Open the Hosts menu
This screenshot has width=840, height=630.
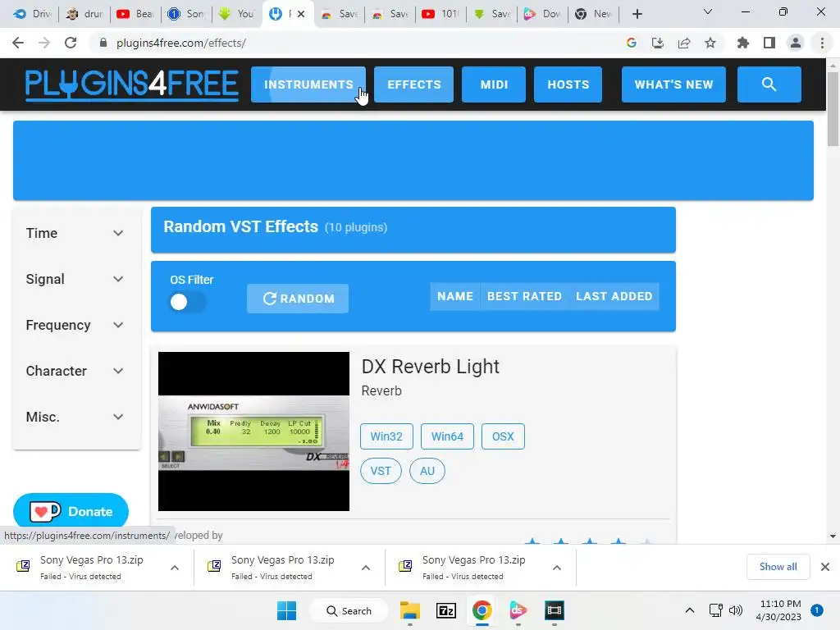568,84
